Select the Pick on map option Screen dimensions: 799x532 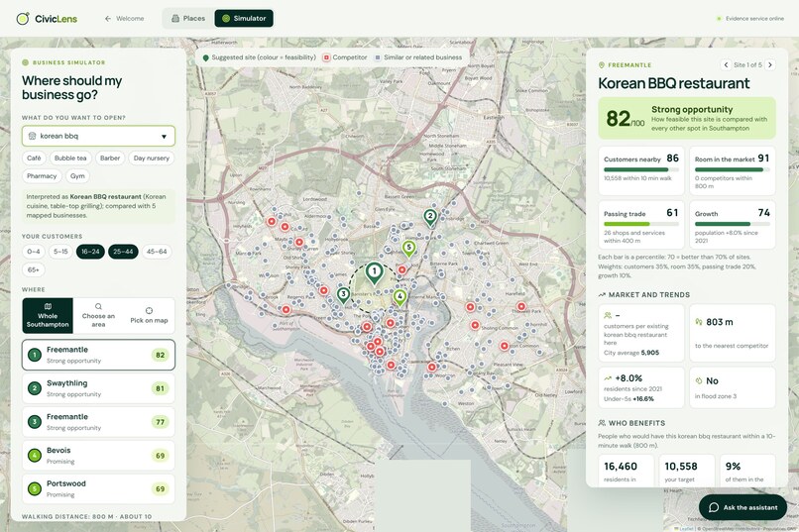149,316
